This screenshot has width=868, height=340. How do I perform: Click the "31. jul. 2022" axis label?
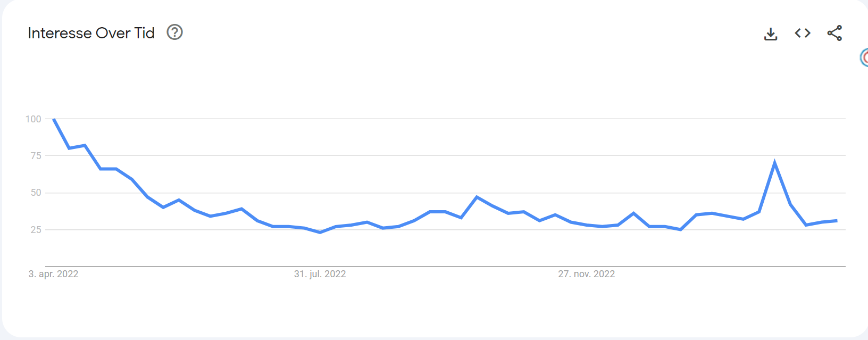coord(320,274)
